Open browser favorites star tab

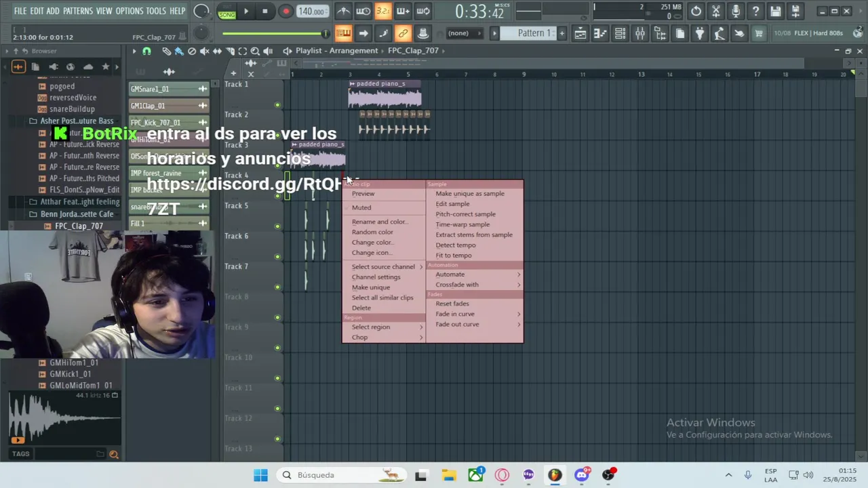point(105,66)
